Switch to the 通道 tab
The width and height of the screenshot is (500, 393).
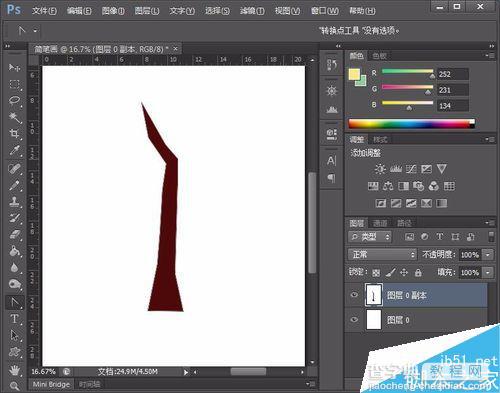click(x=380, y=223)
